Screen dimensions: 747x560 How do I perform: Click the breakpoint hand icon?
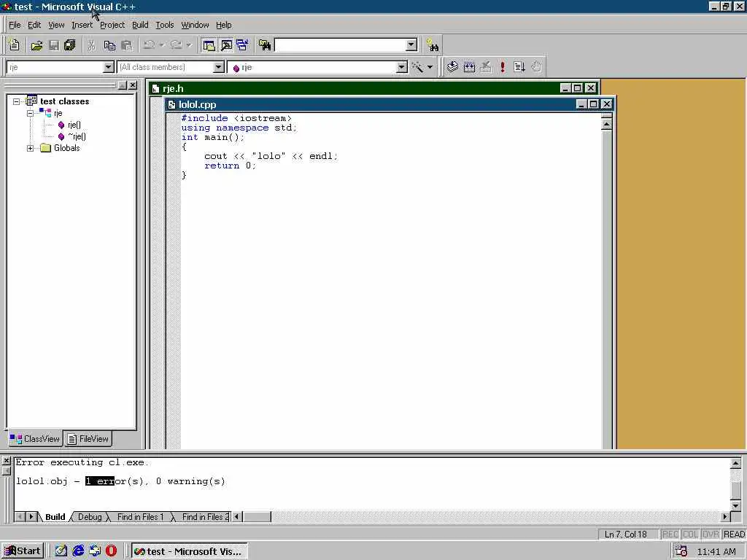click(x=536, y=66)
